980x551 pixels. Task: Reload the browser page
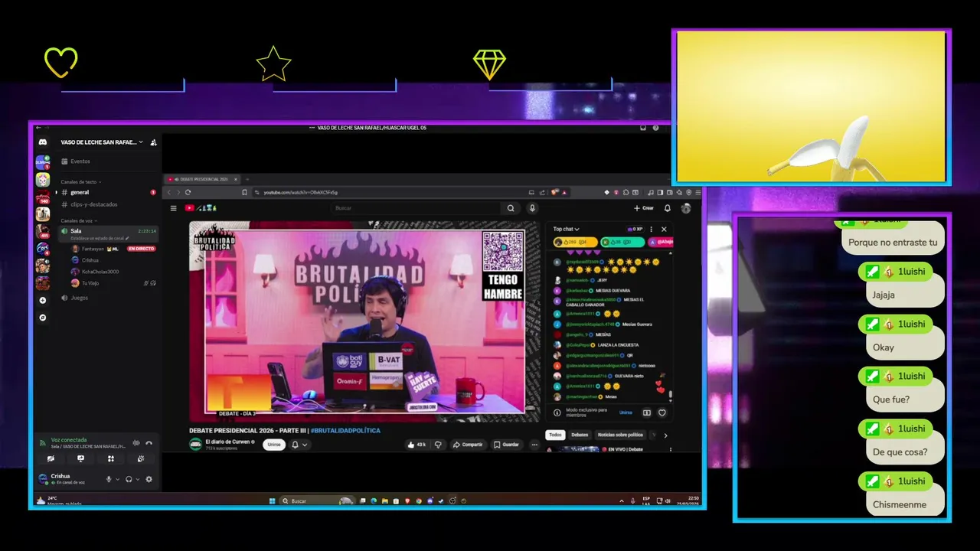(x=187, y=192)
